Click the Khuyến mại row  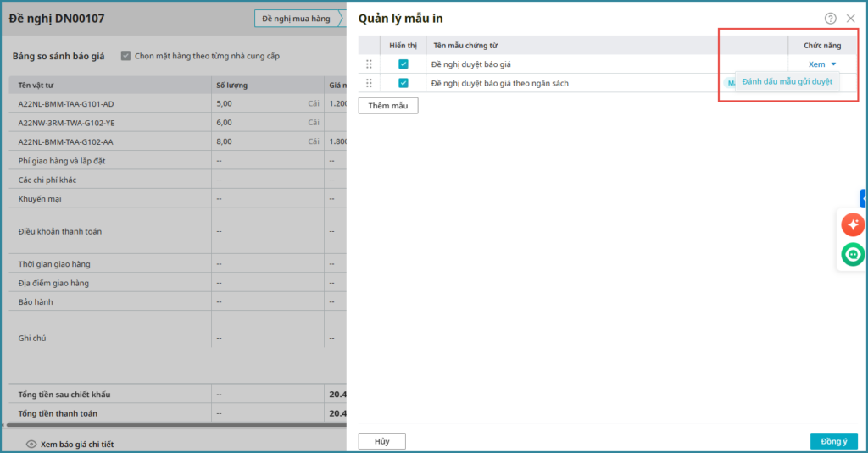(178, 199)
